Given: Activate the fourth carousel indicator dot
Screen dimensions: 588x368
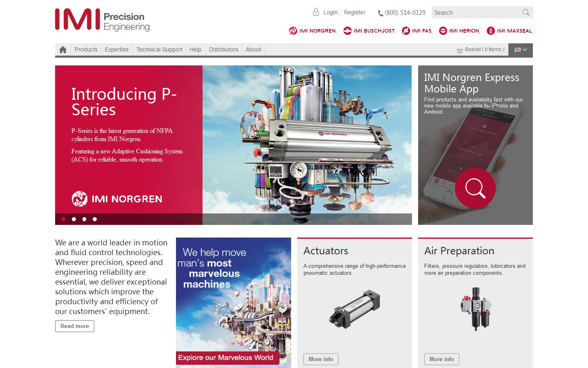Looking at the screenshot, I should 94,219.
